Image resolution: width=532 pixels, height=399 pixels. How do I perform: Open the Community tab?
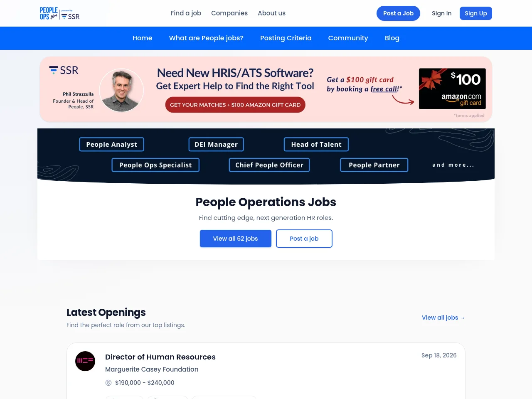(x=348, y=38)
